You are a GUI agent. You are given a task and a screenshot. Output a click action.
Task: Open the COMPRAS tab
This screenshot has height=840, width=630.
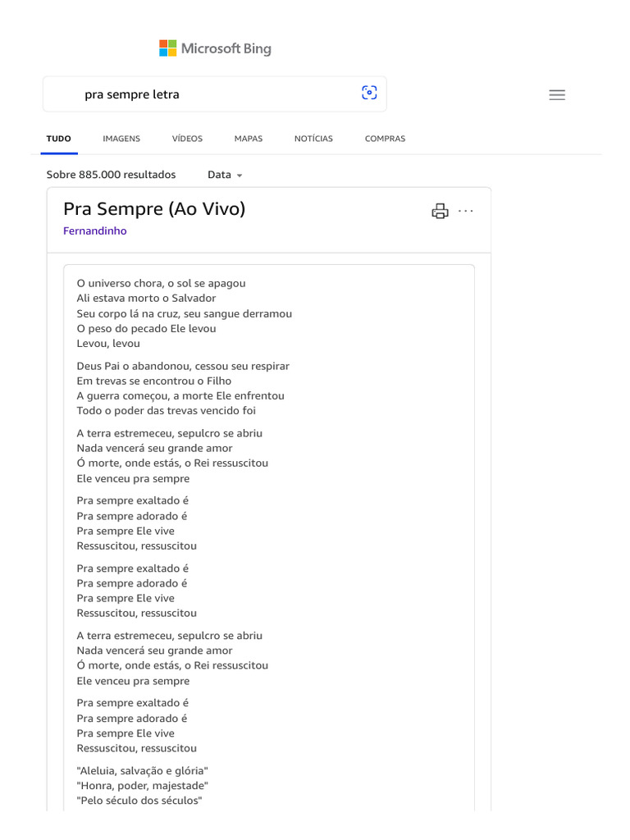[x=385, y=139]
